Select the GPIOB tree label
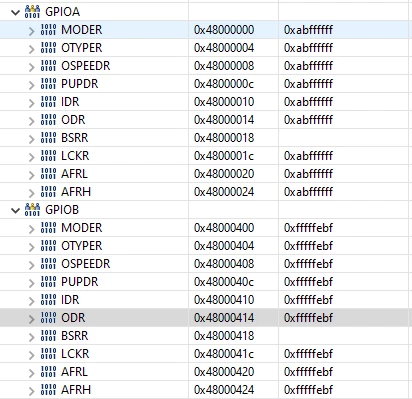412x399 pixels. coord(62,210)
